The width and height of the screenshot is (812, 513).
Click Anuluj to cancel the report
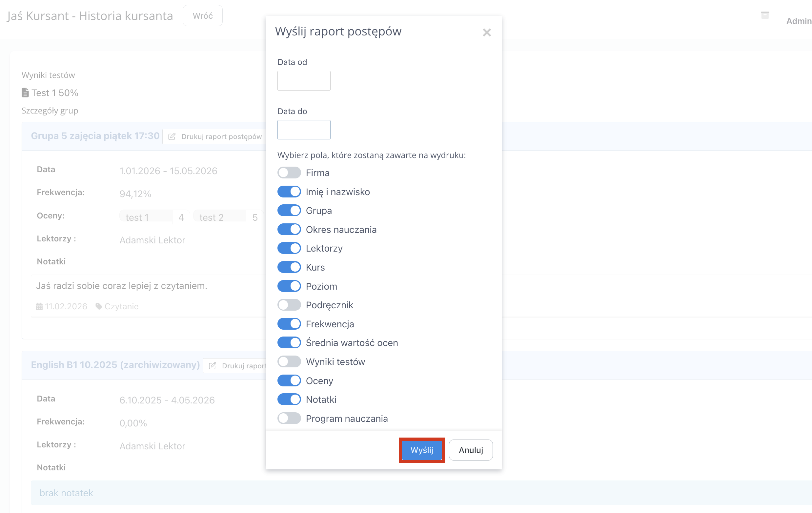(x=470, y=450)
